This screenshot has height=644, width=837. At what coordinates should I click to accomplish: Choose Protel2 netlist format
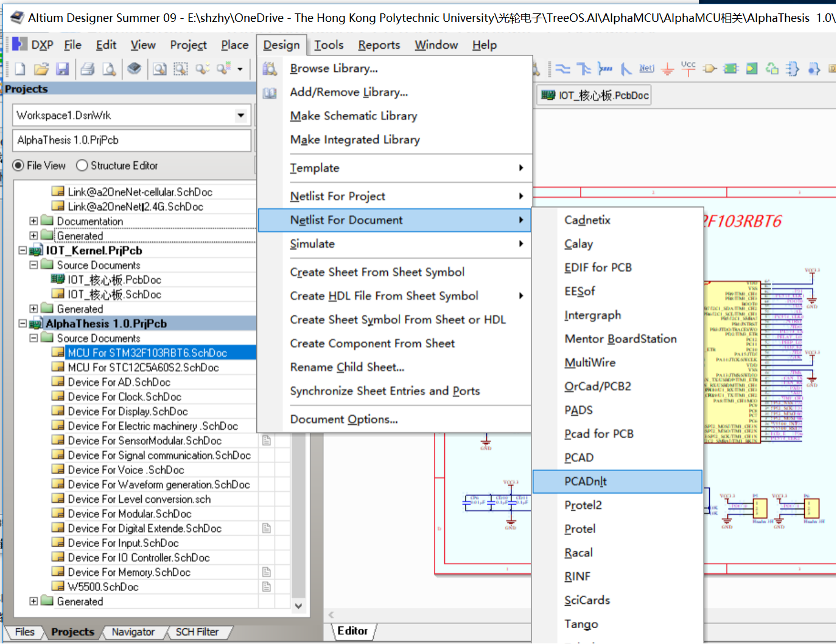[617, 505]
